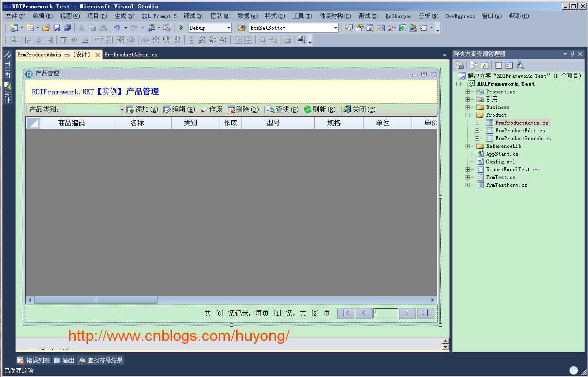Open the Toolbox side panel (工具箱)
This screenshot has width=588, height=377.
point(7,66)
